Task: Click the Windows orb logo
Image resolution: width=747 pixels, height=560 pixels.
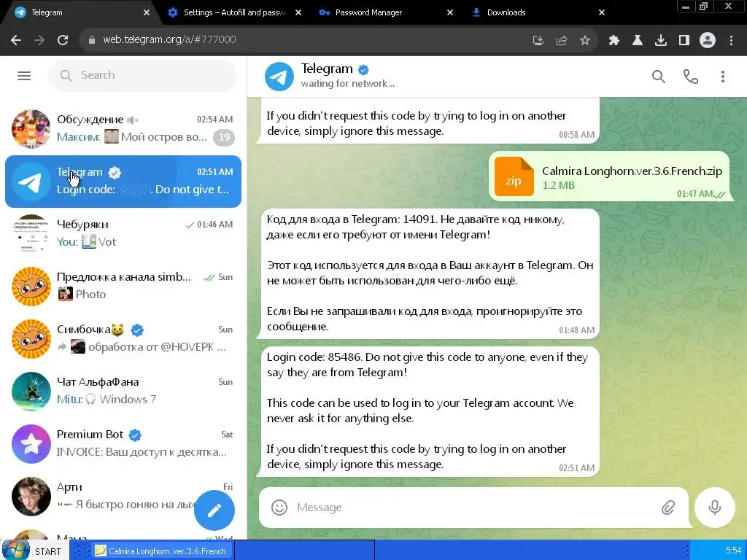Action: tap(16, 550)
